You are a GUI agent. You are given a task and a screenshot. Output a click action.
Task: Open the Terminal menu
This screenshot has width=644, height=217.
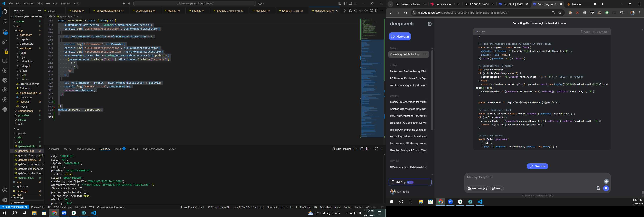pyautogui.click(x=65, y=3)
